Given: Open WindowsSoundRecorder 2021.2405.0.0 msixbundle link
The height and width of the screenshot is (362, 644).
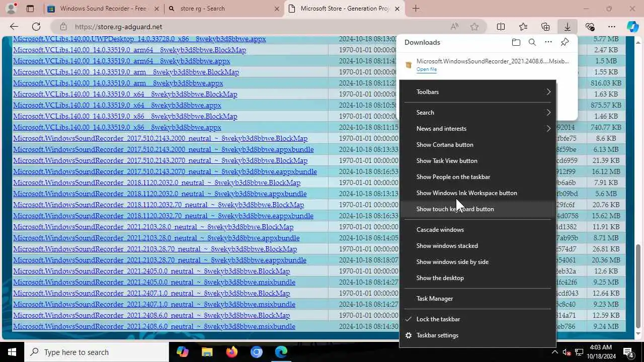Looking at the screenshot, I should point(154,282).
